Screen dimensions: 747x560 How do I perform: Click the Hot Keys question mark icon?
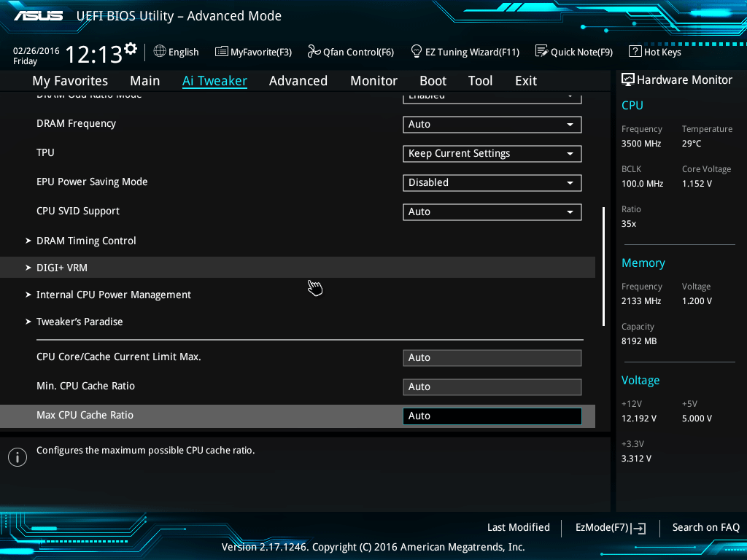[x=635, y=51]
